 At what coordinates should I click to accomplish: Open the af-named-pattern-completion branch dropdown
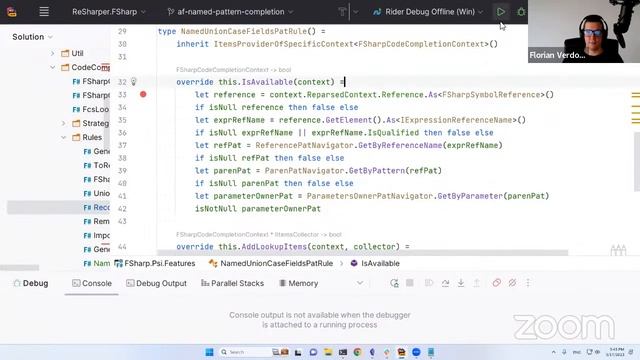pos(230,12)
